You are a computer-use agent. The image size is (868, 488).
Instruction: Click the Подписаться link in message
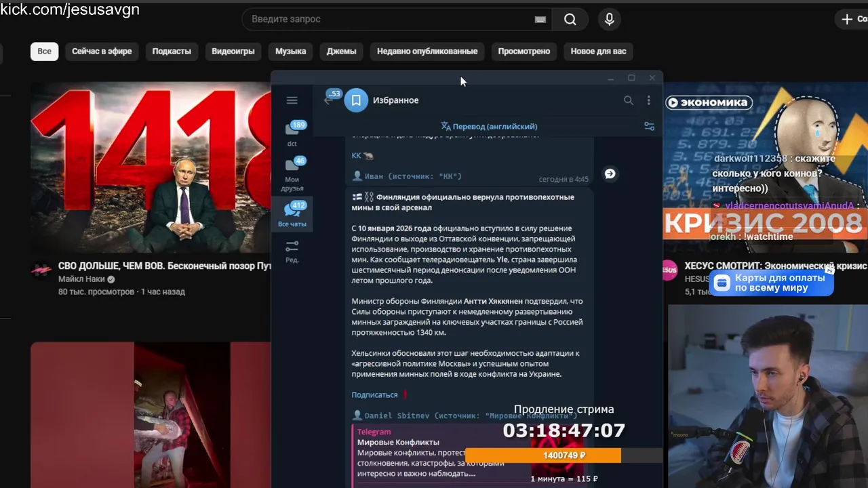point(374,394)
